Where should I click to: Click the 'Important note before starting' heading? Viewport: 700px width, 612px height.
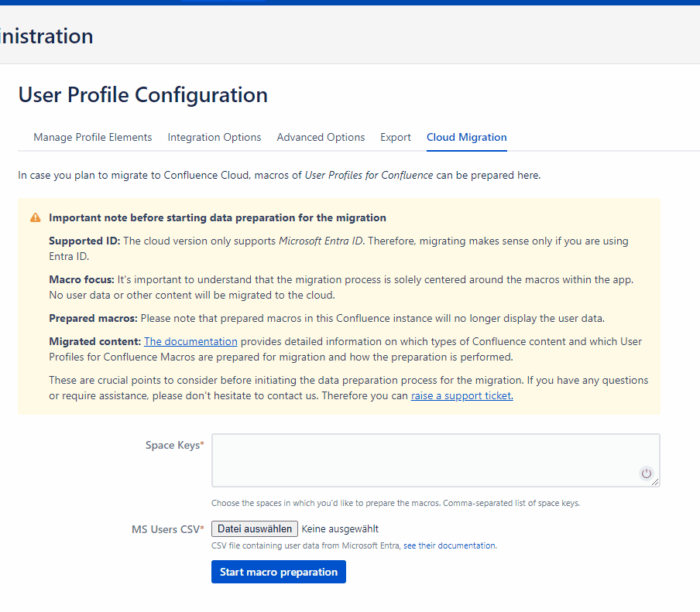click(218, 217)
